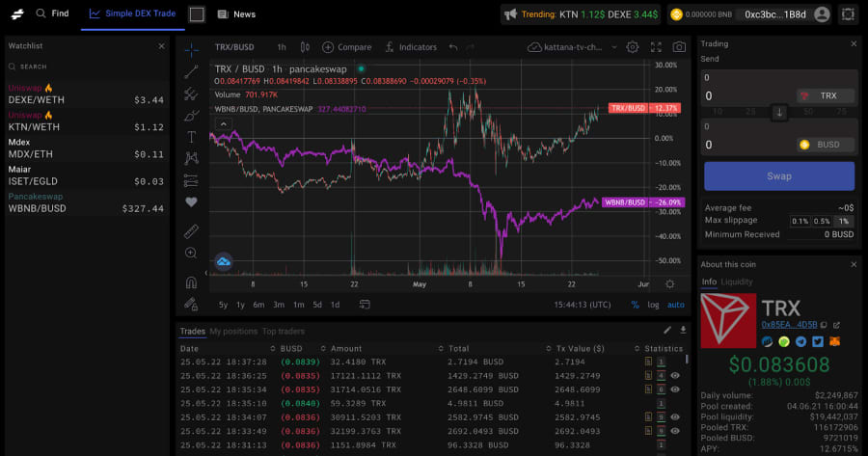Toggle eye icon on the 18:34:07 trade
The width and height of the screenshot is (868, 456).
point(675,416)
